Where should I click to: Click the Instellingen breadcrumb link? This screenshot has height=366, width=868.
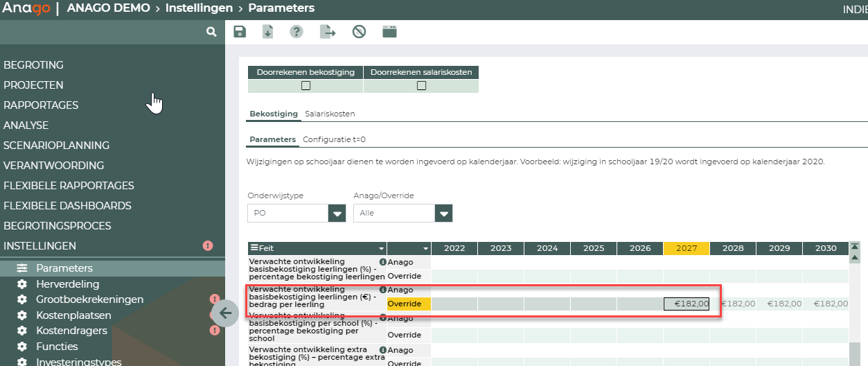pos(198,8)
